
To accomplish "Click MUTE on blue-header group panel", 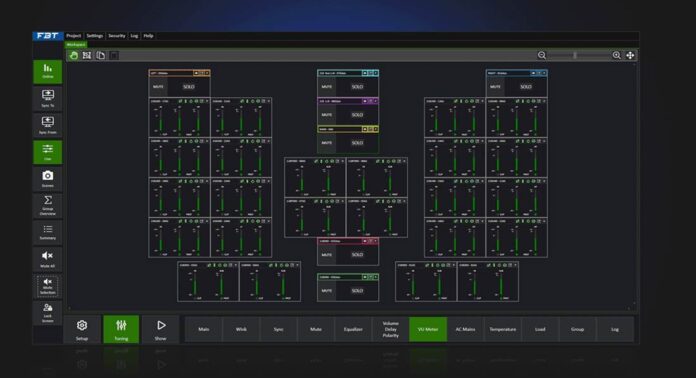I will (495, 87).
